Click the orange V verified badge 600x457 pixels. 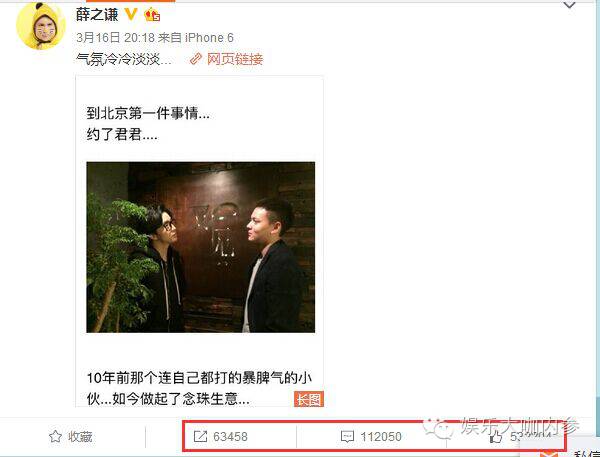[131, 15]
